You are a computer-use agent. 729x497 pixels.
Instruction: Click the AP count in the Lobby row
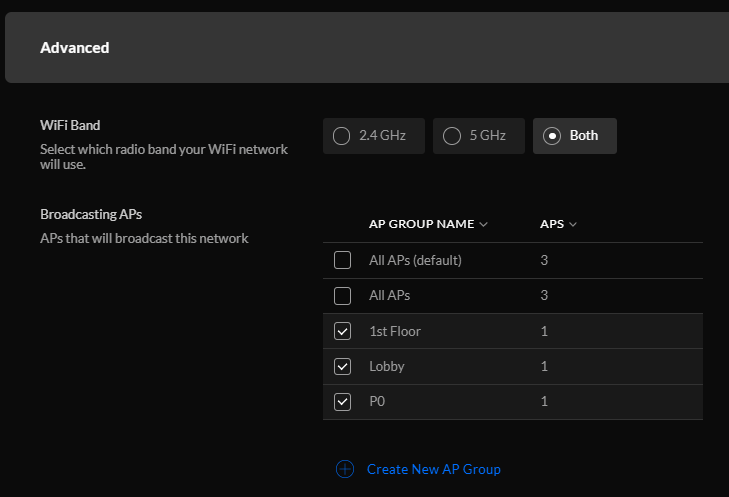click(544, 366)
